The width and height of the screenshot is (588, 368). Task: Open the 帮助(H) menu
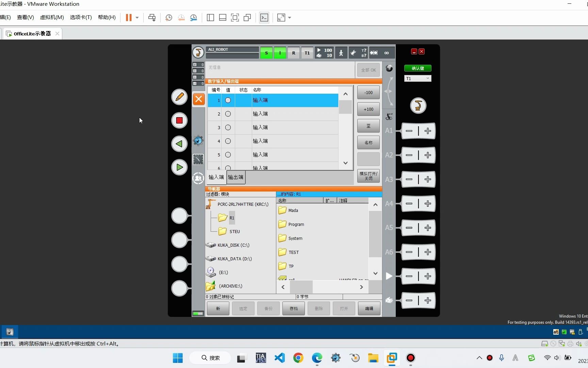click(107, 17)
